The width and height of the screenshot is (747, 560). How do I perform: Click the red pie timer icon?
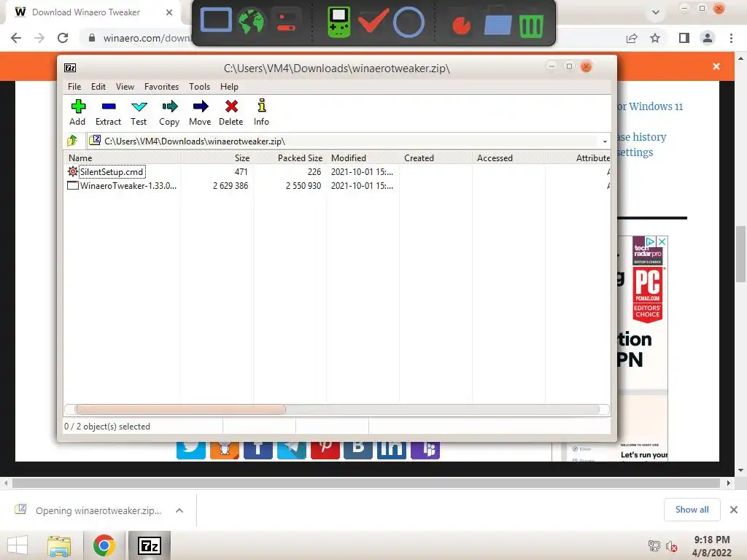tap(461, 26)
